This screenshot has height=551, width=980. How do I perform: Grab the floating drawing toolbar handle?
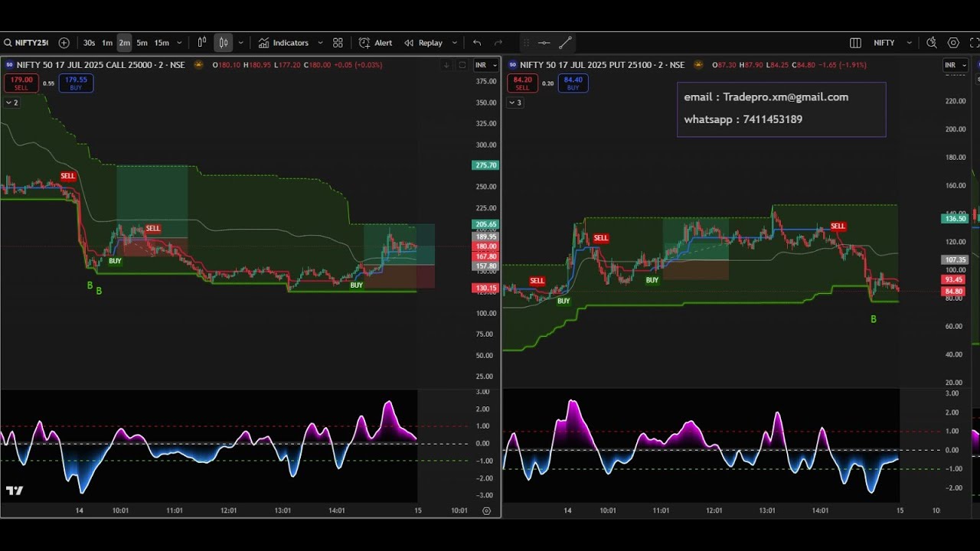coord(526,43)
